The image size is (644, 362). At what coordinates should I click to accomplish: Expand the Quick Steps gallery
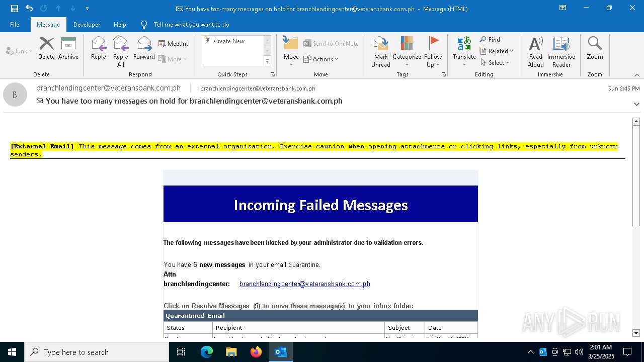coord(267,61)
